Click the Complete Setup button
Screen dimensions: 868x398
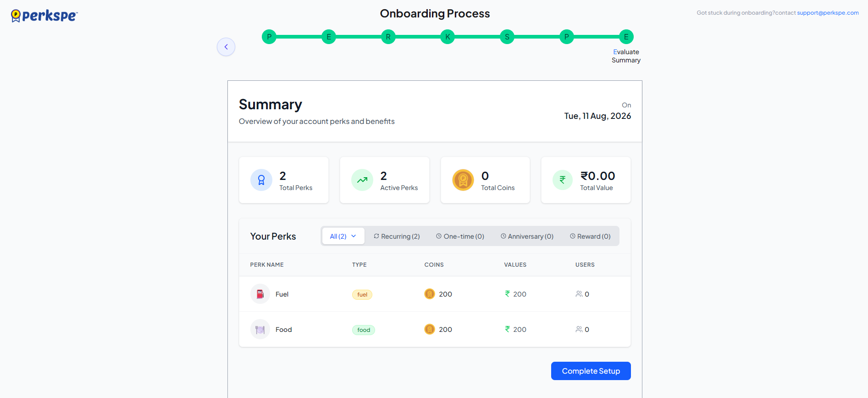(x=591, y=371)
